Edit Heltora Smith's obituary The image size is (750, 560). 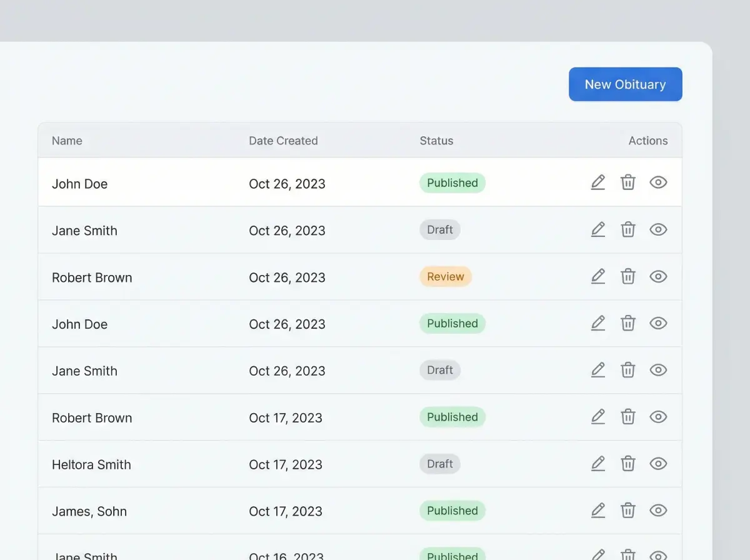click(x=597, y=464)
